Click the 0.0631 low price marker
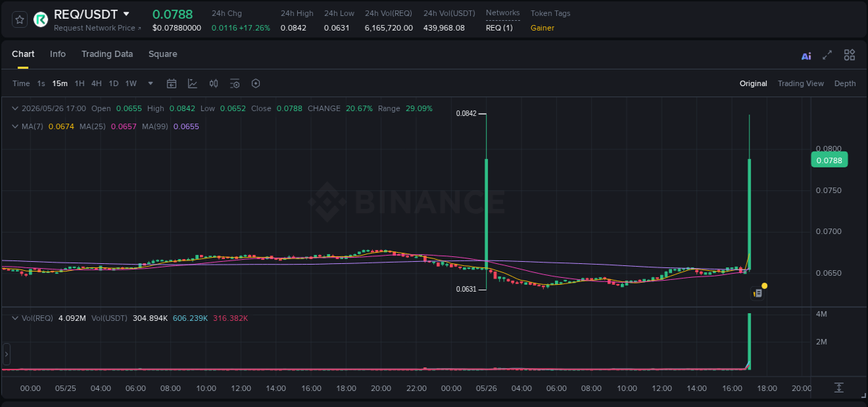868x407 pixels. [x=466, y=289]
